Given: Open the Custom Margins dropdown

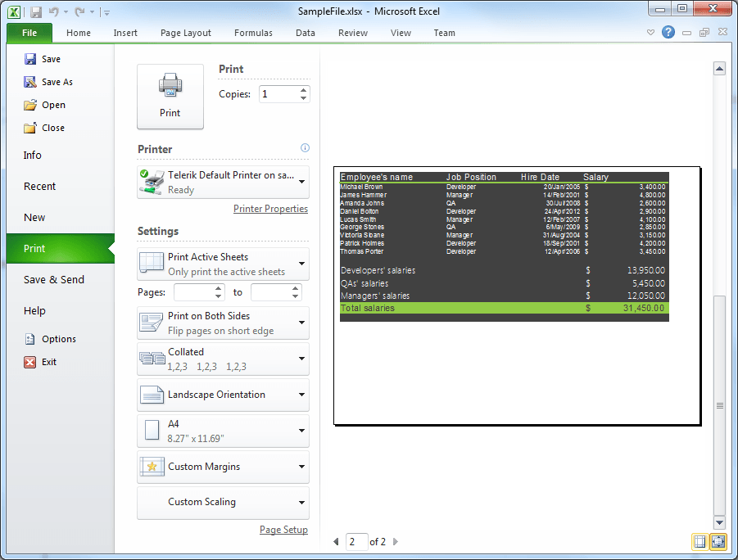Looking at the screenshot, I should tap(223, 467).
